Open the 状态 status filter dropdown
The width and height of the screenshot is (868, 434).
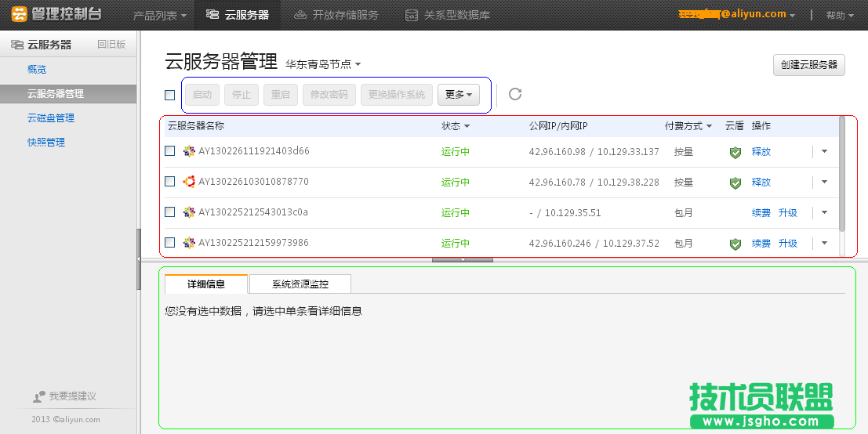[455, 126]
